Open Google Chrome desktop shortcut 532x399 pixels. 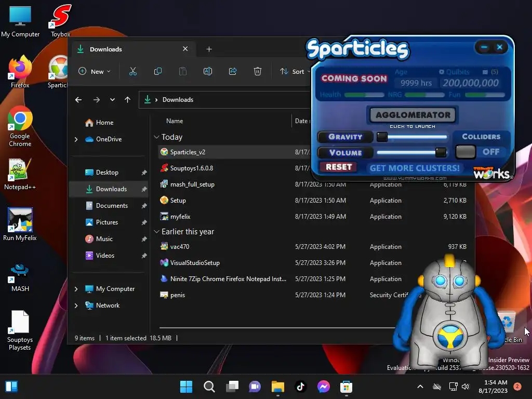coord(20,126)
